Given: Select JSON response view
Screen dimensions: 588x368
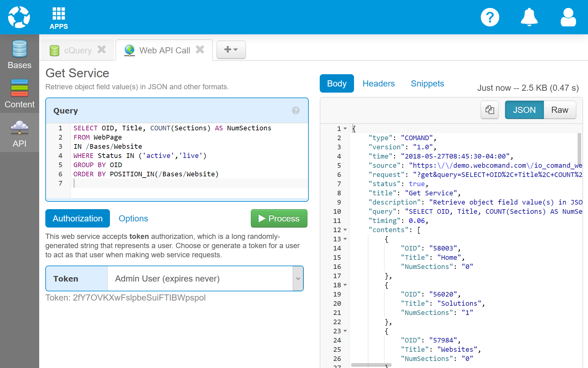Looking at the screenshot, I should click(524, 110).
